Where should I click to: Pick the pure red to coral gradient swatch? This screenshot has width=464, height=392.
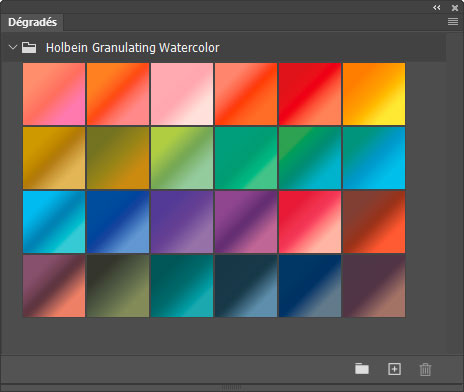[x=310, y=94]
